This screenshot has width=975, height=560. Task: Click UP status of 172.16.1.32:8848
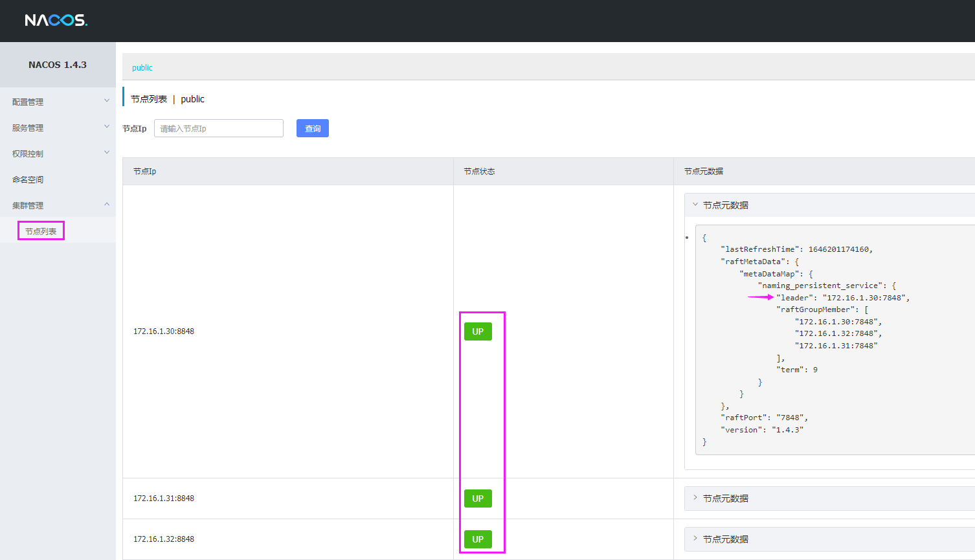pyautogui.click(x=478, y=539)
